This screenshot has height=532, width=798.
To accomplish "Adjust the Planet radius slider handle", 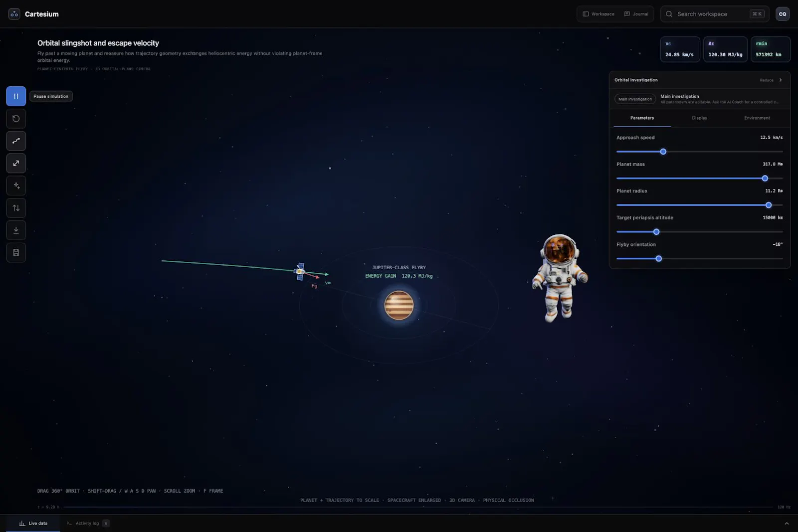I will pos(768,205).
